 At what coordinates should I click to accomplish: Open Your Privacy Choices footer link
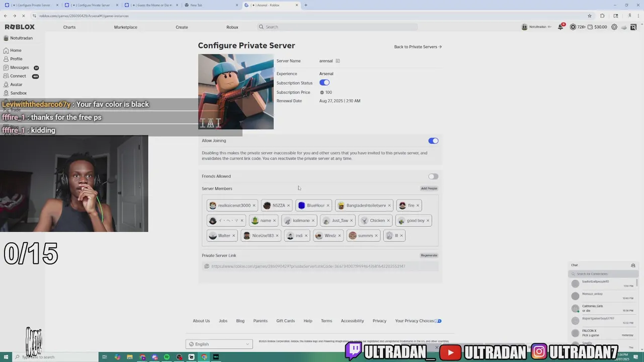point(418,321)
